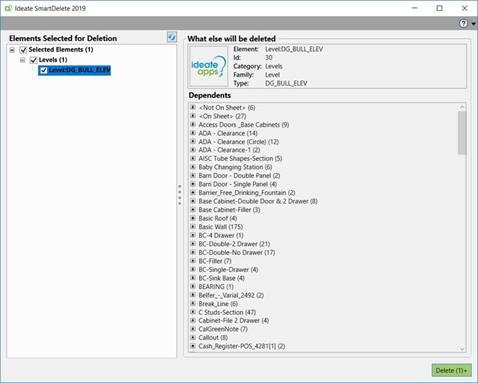The width and height of the screenshot is (478, 383).
Task: Select BC-4 Drawer (1) row
Action: coord(221,235)
